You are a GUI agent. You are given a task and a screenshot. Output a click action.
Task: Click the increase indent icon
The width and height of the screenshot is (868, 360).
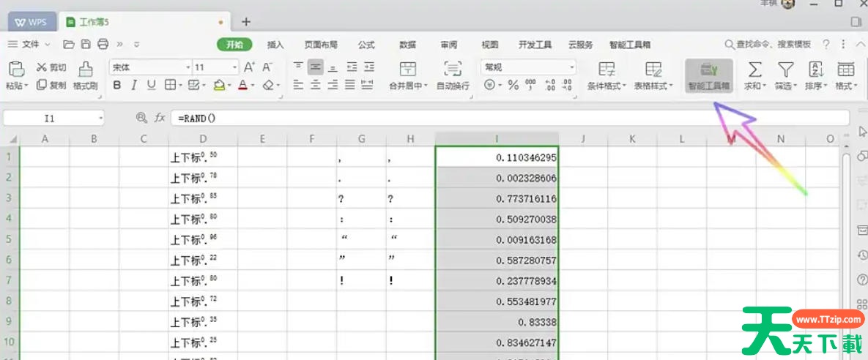pos(368,67)
